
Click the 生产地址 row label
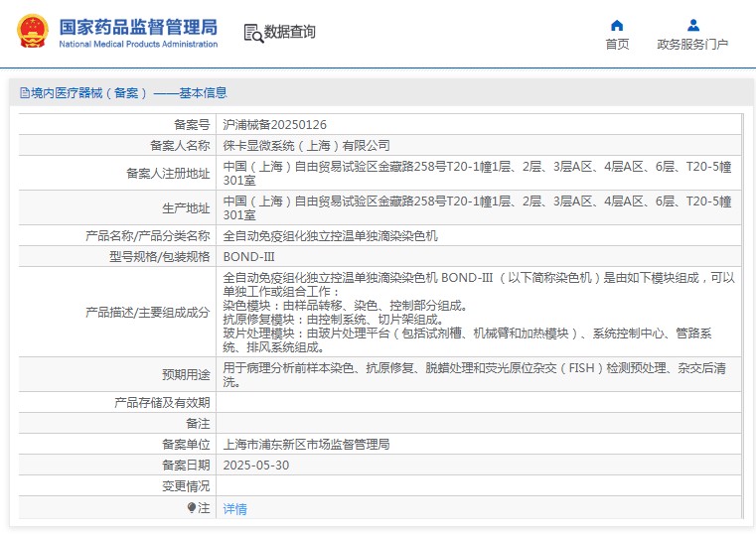pos(186,208)
